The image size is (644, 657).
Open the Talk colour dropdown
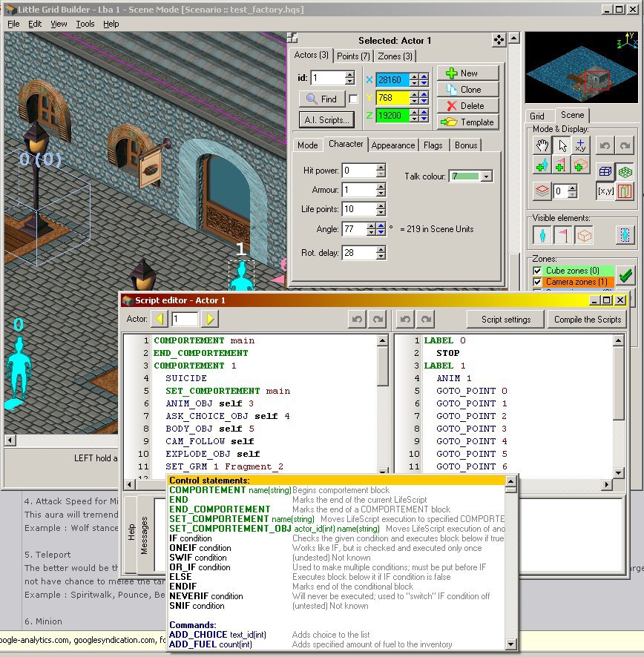(x=486, y=176)
